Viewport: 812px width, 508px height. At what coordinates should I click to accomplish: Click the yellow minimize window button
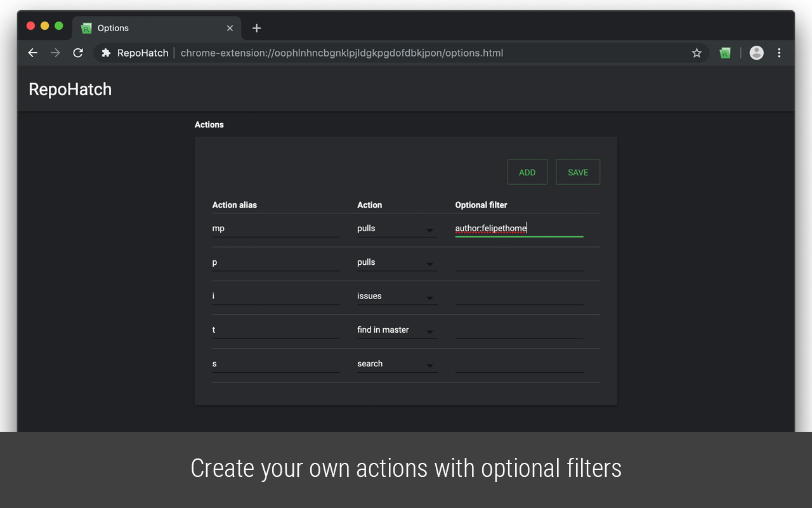point(44,26)
